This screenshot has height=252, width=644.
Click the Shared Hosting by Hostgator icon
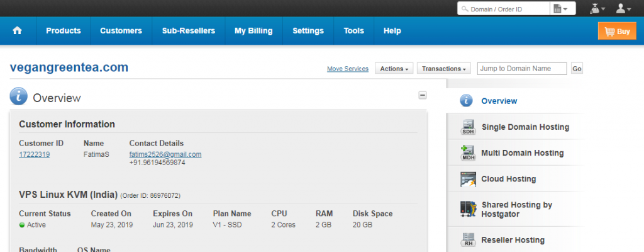(468, 209)
